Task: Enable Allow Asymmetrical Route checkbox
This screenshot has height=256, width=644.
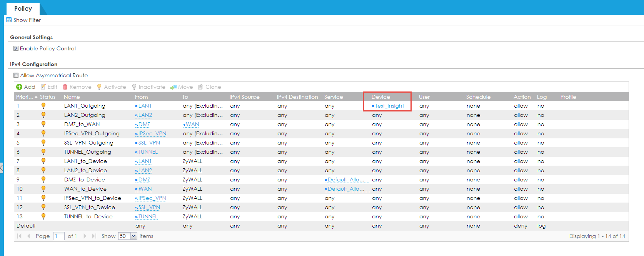Action: (16, 75)
